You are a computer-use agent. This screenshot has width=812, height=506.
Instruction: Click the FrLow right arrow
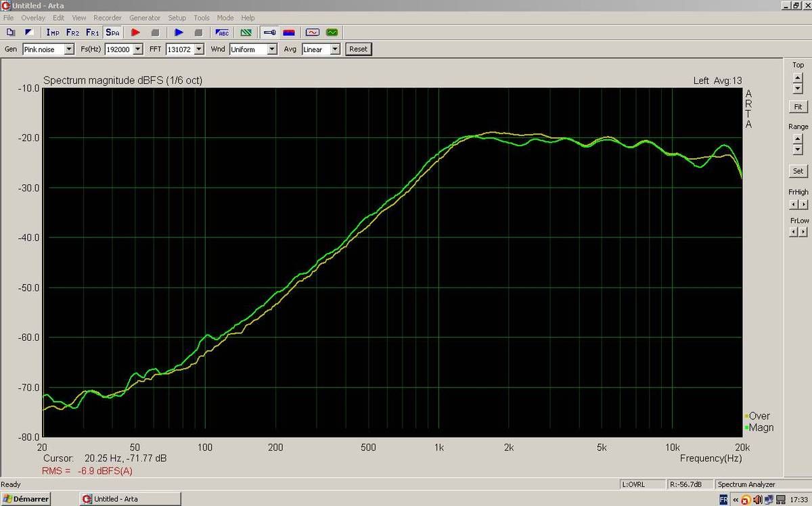[x=803, y=232]
